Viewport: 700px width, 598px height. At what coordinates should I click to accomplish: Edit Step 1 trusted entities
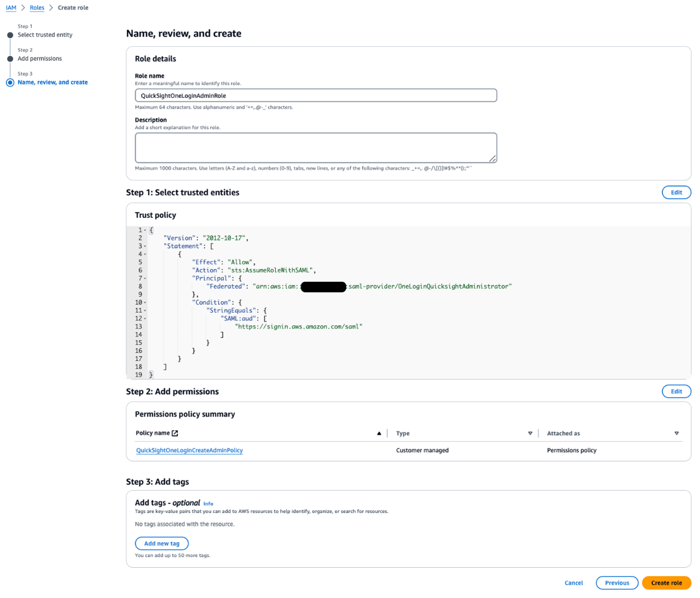pyautogui.click(x=677, y=193)
